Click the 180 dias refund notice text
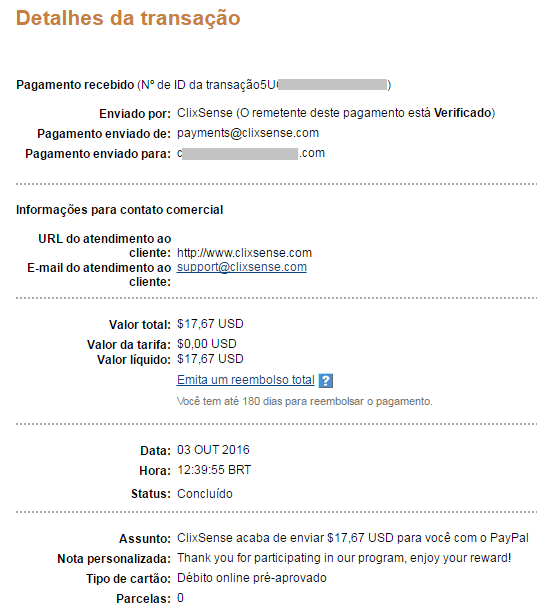This screenshot has width=537, height=614. tap(305, 401)
